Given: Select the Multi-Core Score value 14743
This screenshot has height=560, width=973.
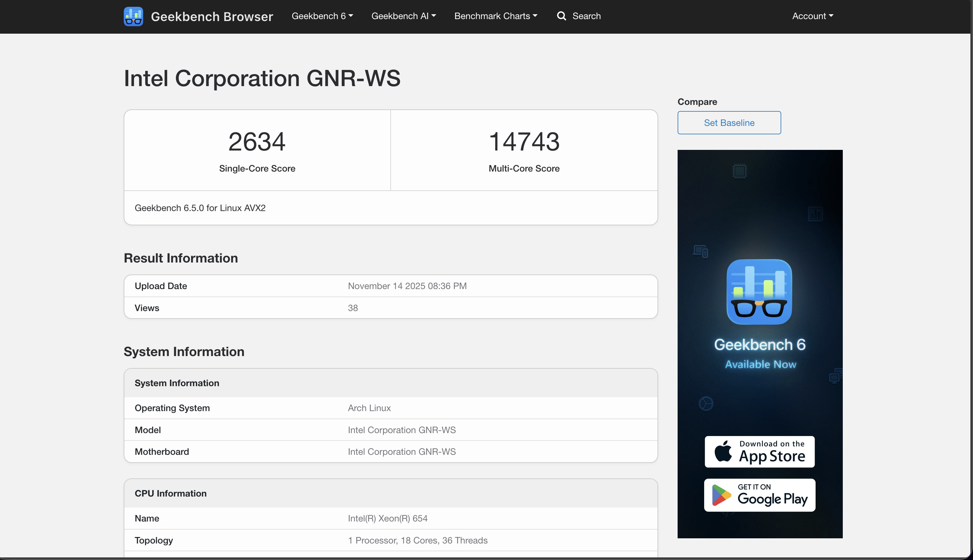Looking at the screenshot, I should tap(524, 141).
